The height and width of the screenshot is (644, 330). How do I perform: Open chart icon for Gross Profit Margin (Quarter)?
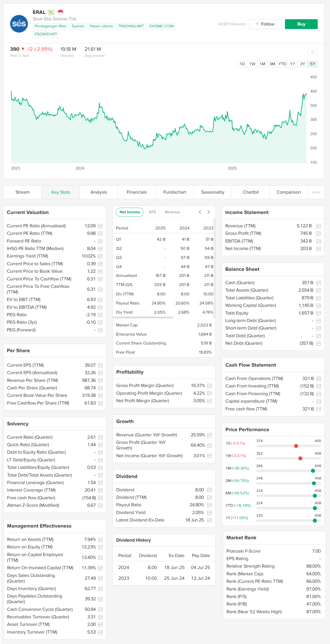(x=210, y=386)
